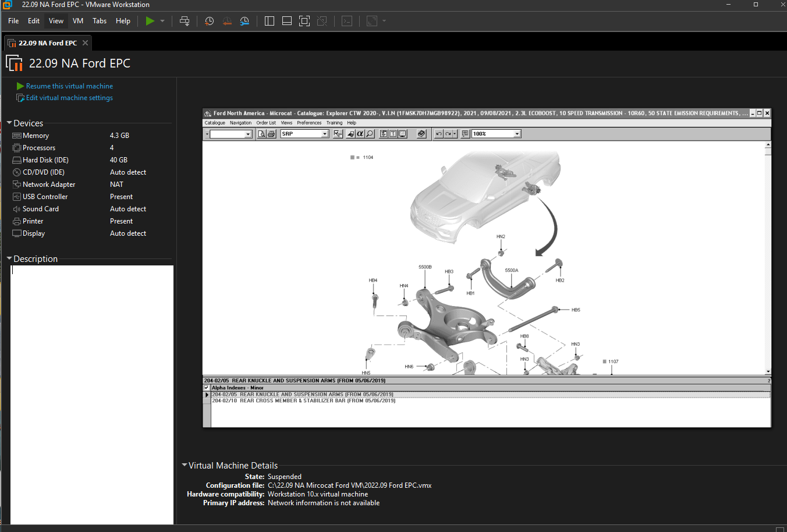This screenshot has width=787, height=532.
Task: Select the Network Adapter device entry
Action: (49, 185)
